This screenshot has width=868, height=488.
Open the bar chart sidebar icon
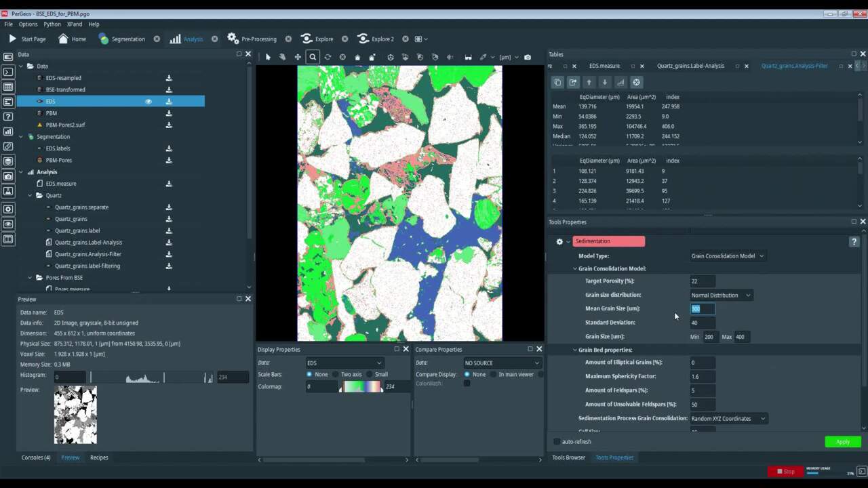click(x=8, y=131)
